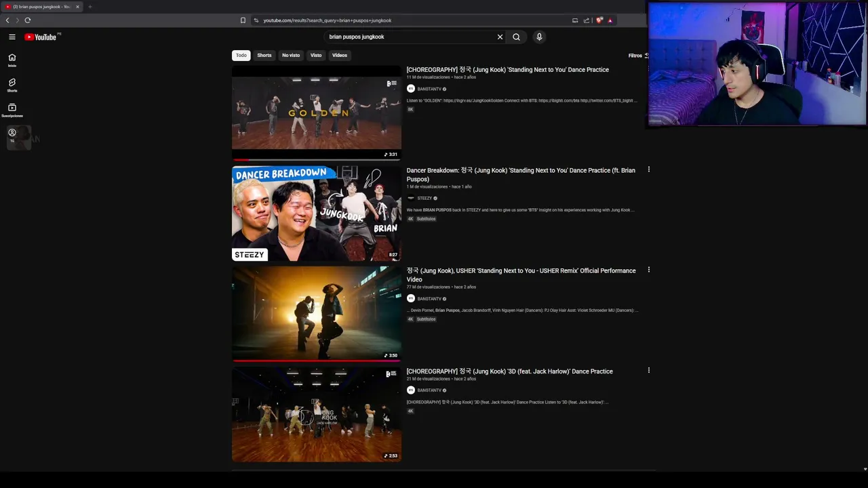This screenshot has height=488, width=868.
Task: Open '3D (feat. Jack Harlow)' Dance Practice title
Action: pyautogui.click(x=509, y=371)
